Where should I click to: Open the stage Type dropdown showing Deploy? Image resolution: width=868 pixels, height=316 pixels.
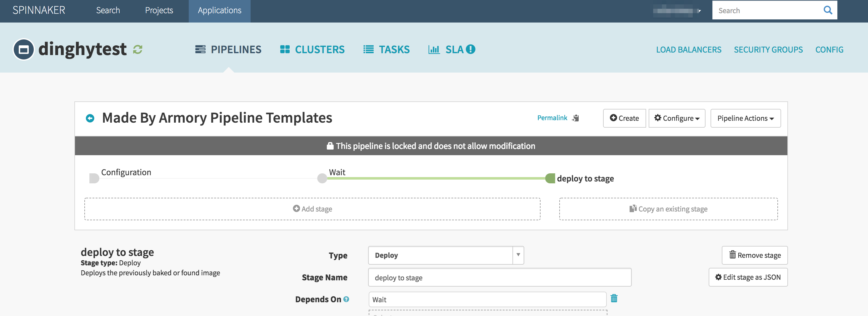coord(446,255)
